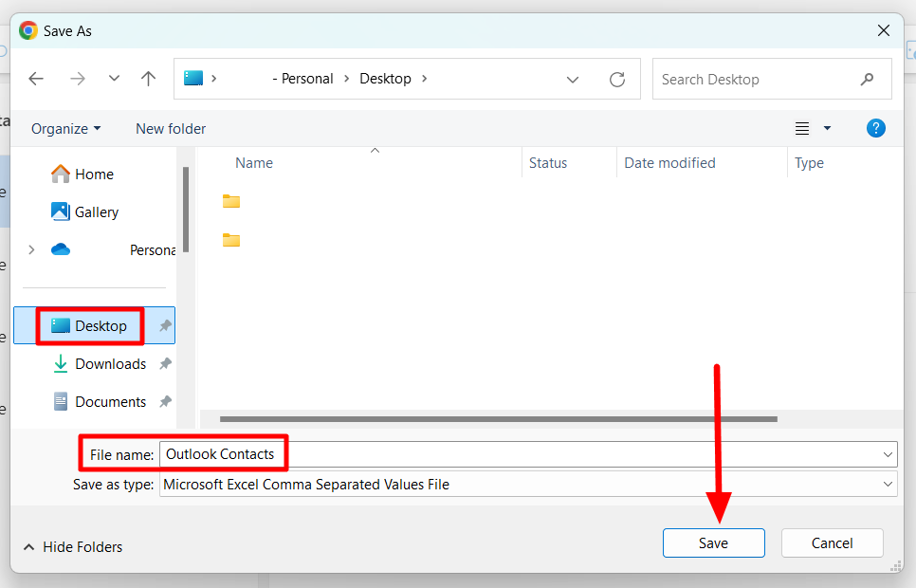The image size is (916, 588).
Task: Click the PC icon in address bar
Action: tap(193, 79)
